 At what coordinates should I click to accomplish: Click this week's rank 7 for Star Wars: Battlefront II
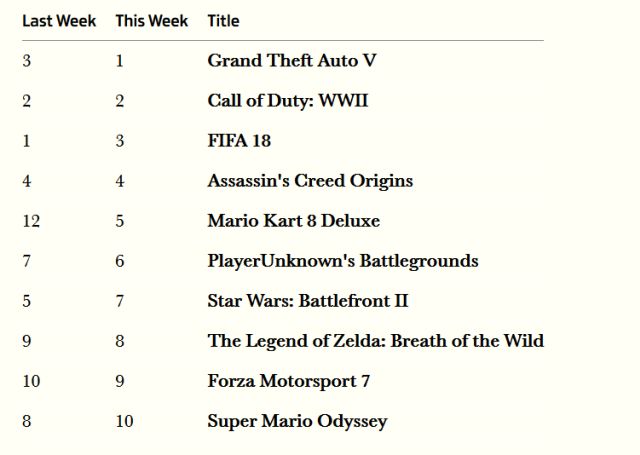click(120, 301)
